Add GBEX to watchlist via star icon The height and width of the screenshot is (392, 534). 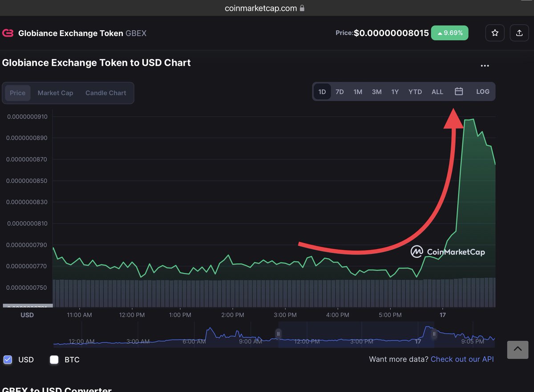[495, 32]
